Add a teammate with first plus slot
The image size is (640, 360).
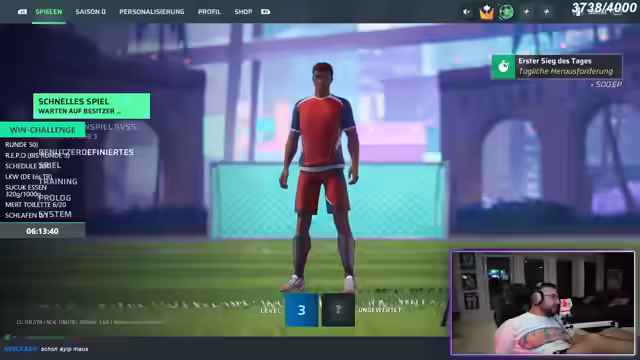(x=526, y=12)
